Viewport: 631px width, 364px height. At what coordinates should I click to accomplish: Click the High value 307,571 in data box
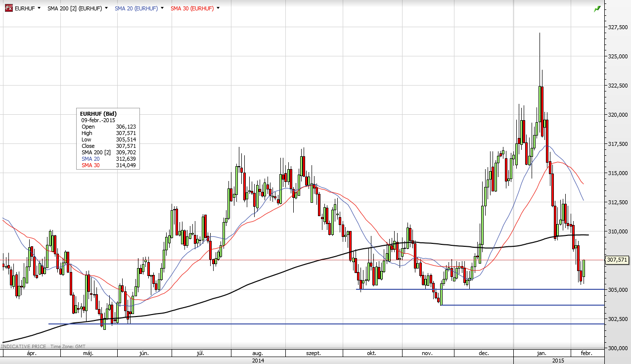coord(126,133)
